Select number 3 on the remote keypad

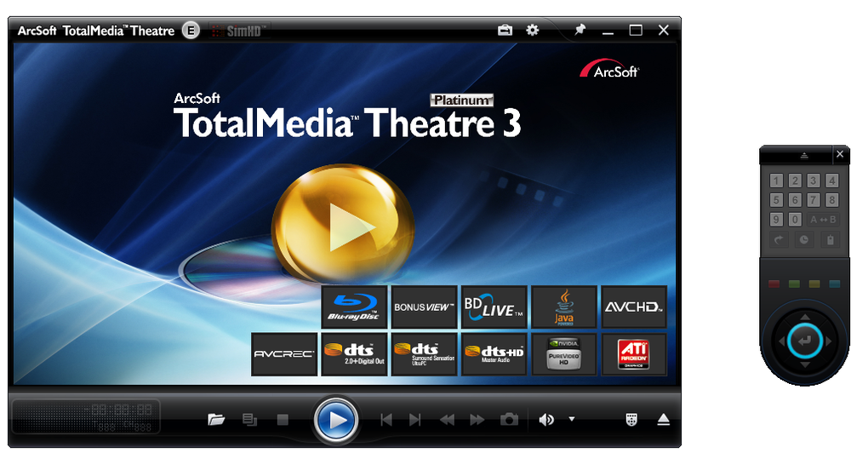tap(814, 181)
